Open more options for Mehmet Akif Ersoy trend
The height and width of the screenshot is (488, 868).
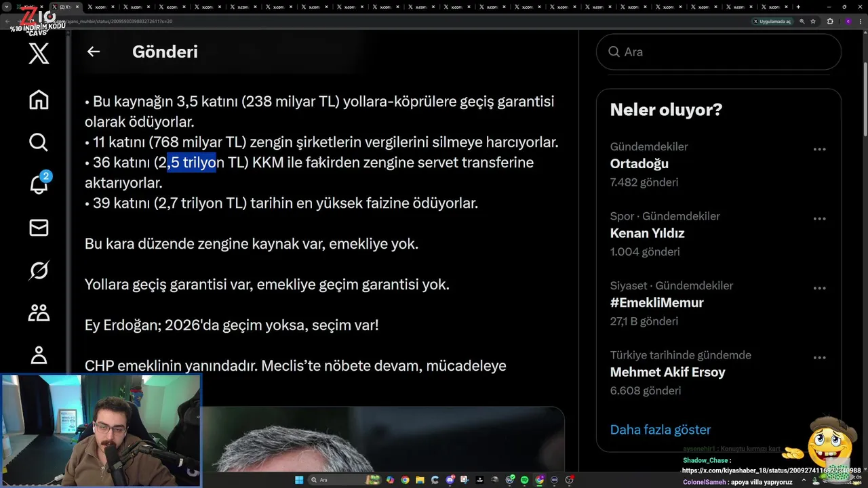pyautogui.click(x=820, y=358)
